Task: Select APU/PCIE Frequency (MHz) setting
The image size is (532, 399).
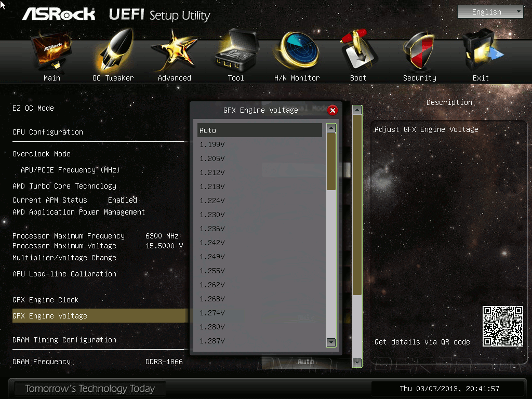Action: tap(70, 170)
